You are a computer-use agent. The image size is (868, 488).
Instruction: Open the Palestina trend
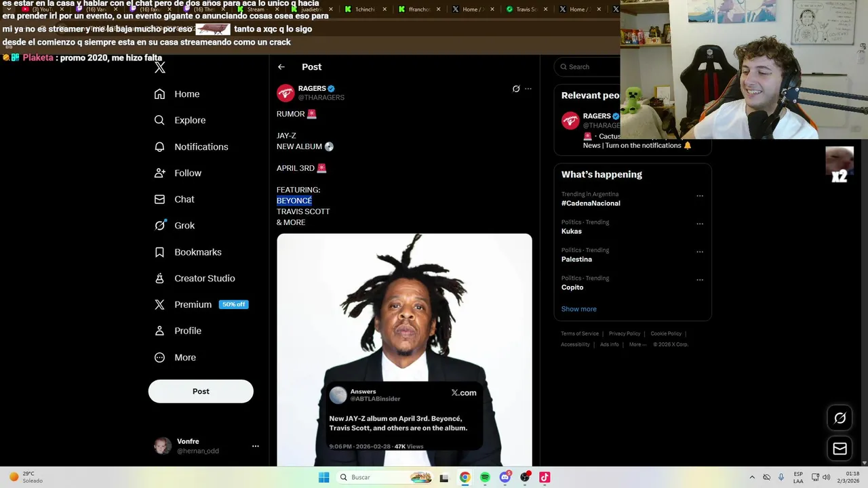click(576, 259)
